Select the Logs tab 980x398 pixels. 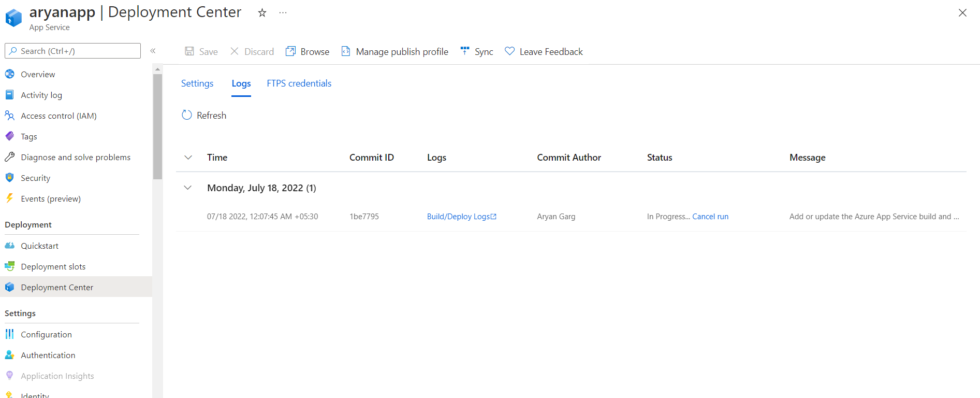click(241, 83)
